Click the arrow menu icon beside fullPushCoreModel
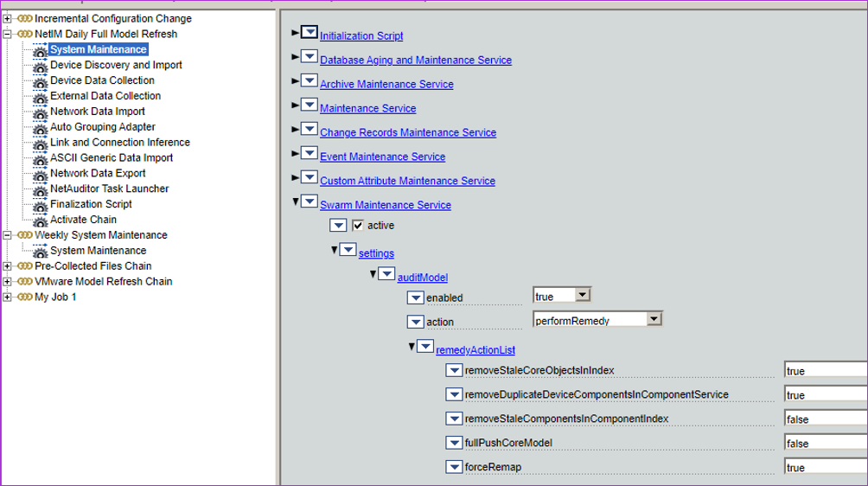This screenshot has height=486, width=868. tap(455, 443)
